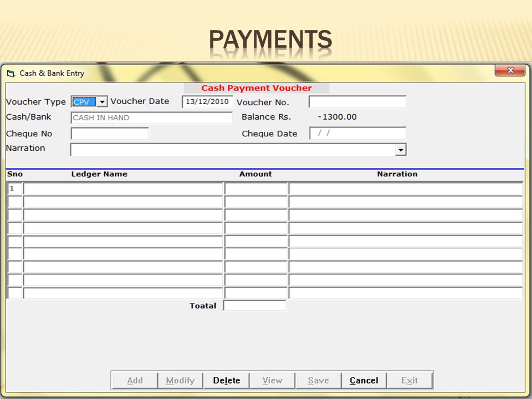Click the Save button

(318, 380)
